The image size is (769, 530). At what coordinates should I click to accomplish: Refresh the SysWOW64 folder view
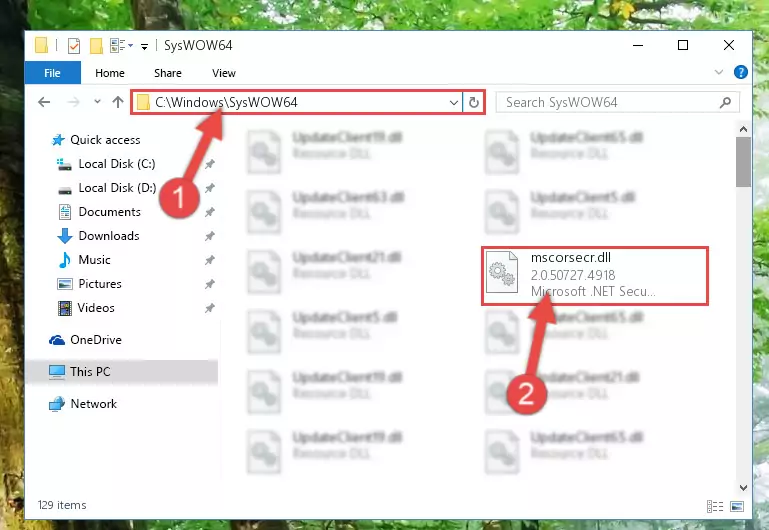point(474,102)
